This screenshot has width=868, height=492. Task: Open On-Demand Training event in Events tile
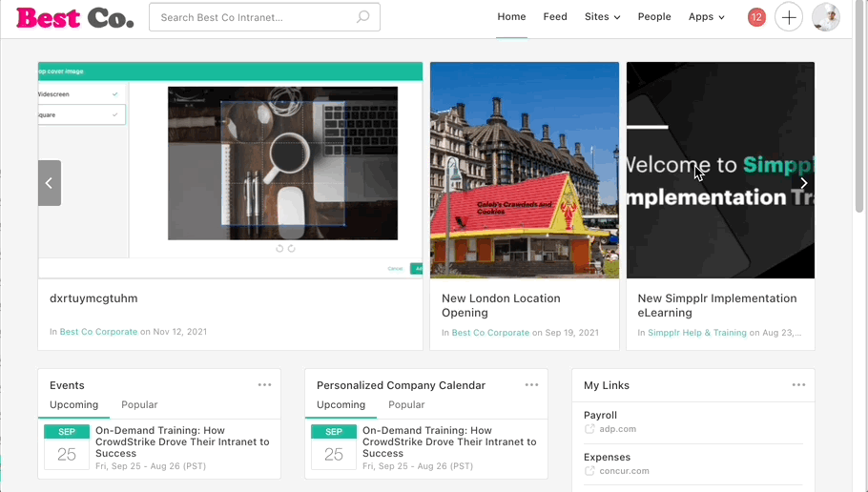(x=182, y=441)
